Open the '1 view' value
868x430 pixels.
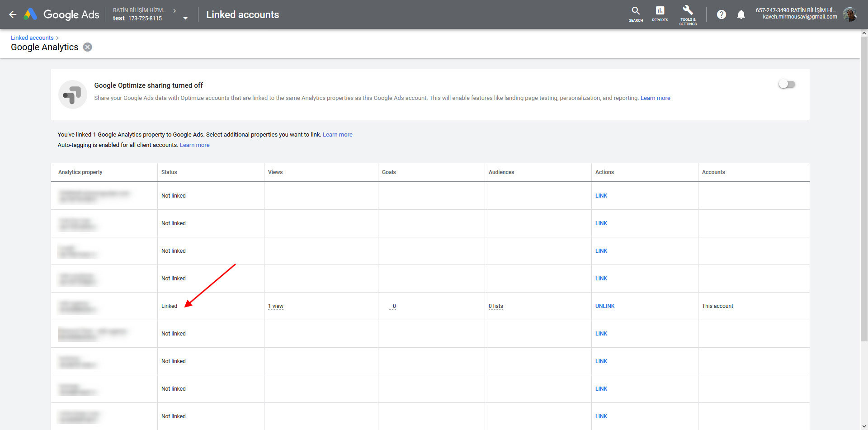(x=276, y=306)
